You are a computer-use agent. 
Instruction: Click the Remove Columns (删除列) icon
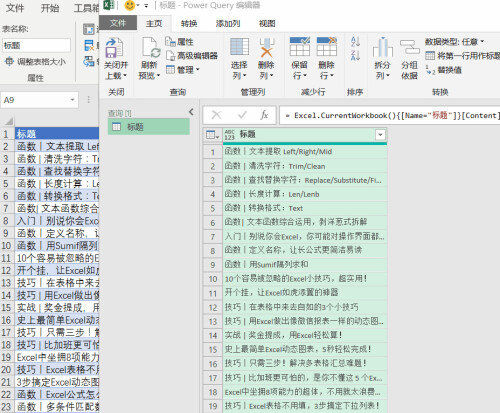click(266, 47)
